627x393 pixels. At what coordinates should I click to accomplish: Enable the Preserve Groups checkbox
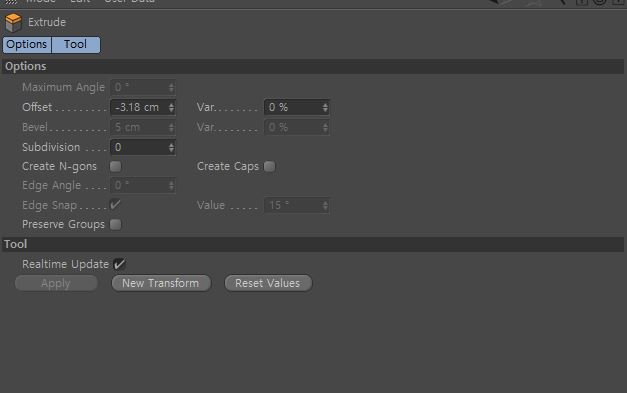click(x=116, y=224)
